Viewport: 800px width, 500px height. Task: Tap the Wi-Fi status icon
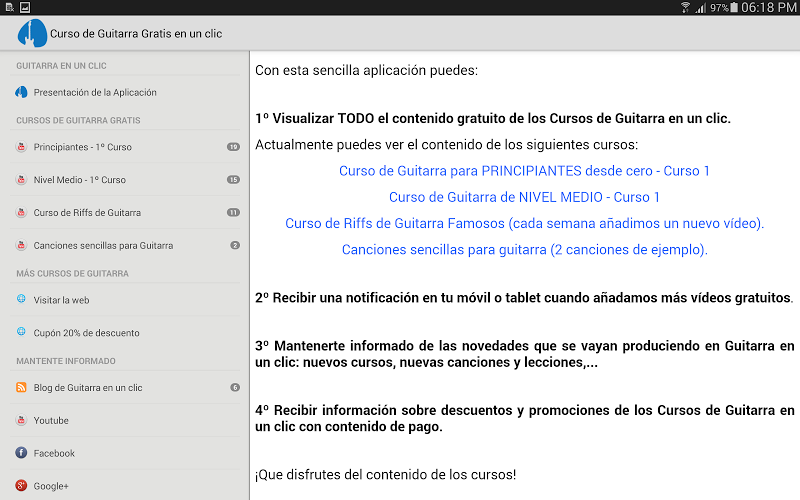686,7
